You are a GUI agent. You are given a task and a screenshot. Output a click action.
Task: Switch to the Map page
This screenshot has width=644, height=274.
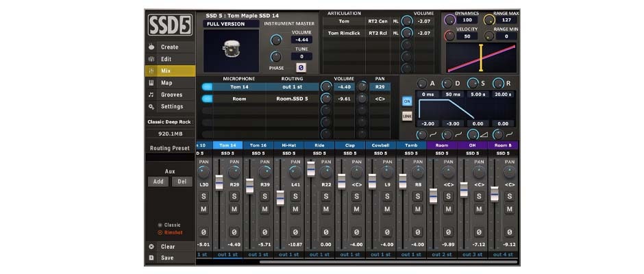(x=166, y=83)
